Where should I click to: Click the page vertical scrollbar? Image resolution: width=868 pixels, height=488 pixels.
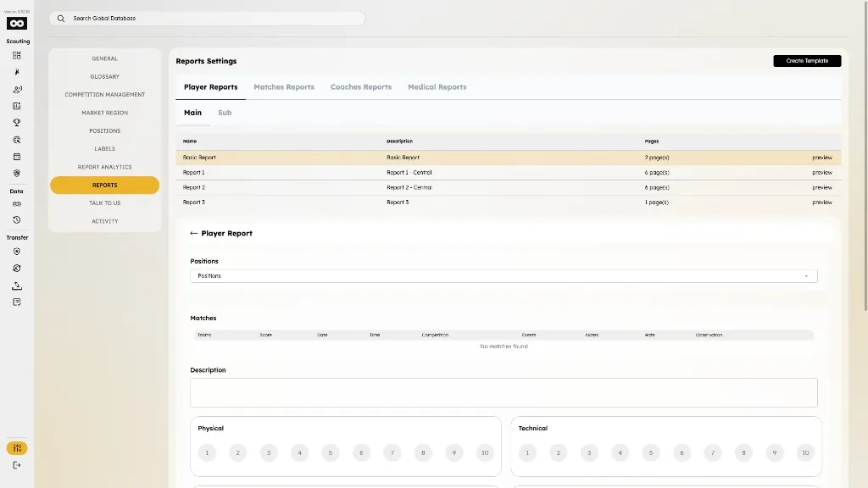tap(865, 156)
